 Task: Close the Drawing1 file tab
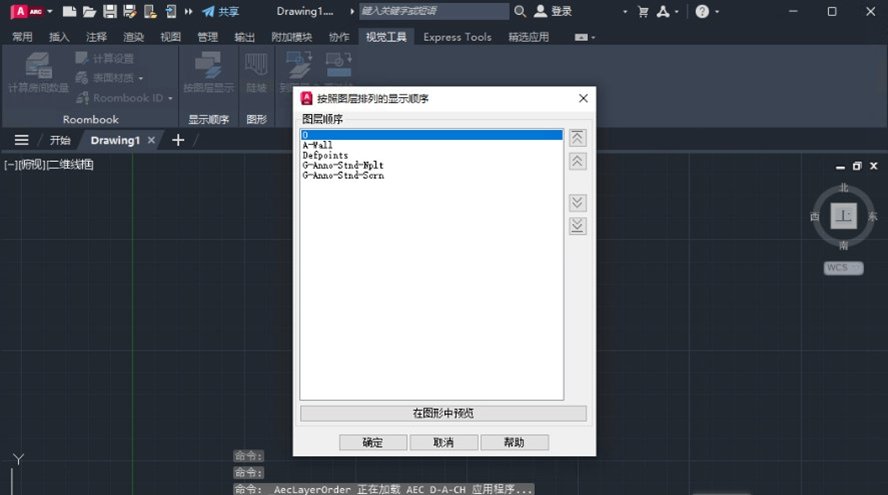[151, 140]
